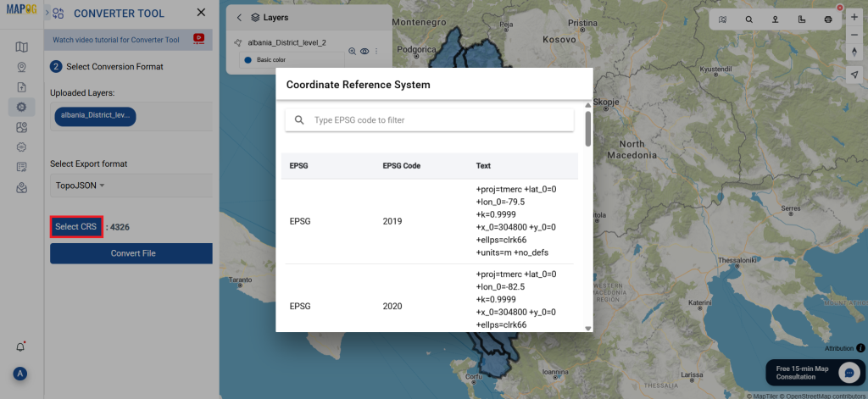Click the Basic color blue swatch
The width and height of the screenshot is (868, 399).
pyautogui.click(x=248, y=60)
